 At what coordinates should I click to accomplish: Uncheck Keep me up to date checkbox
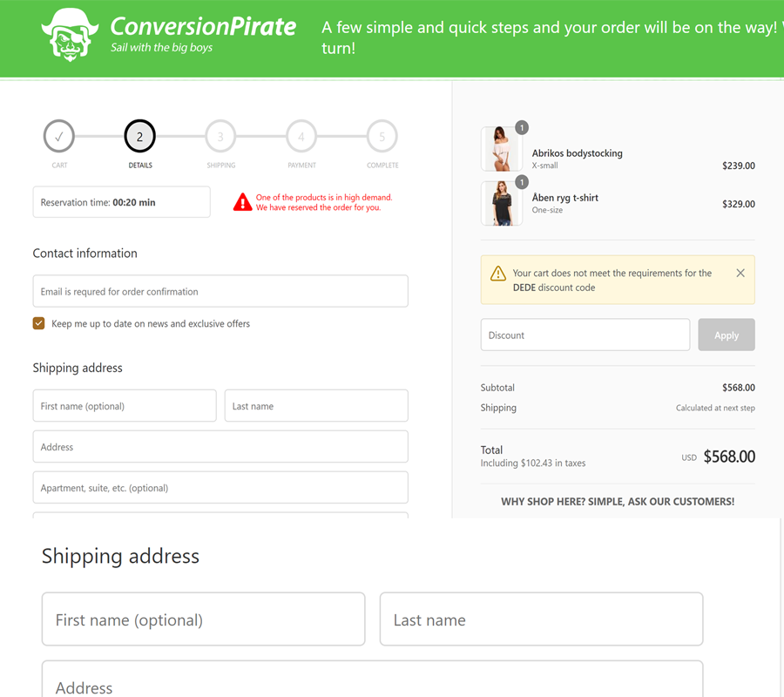coord(39,323)
